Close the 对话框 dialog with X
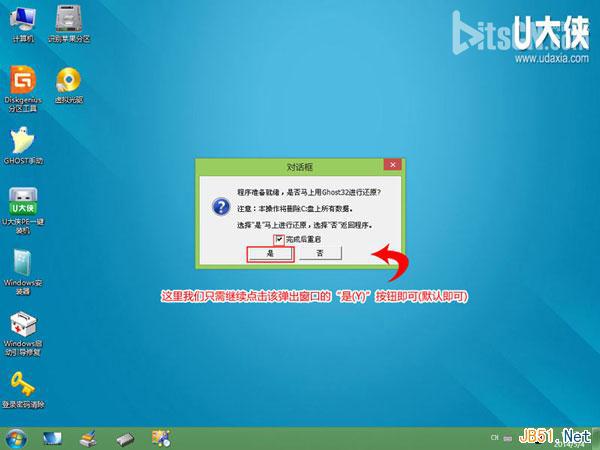Screen dimensions: 600x450 [393, 165]
